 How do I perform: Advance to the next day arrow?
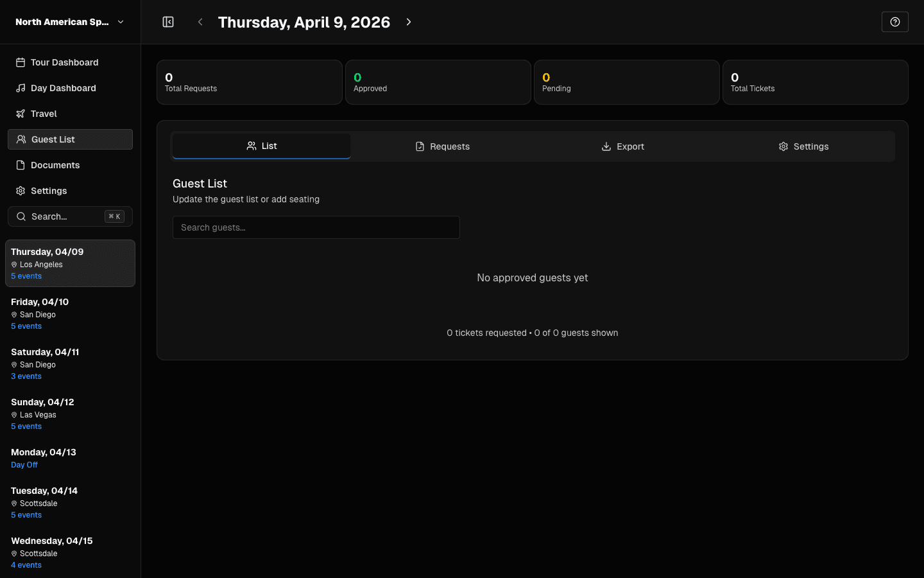[409, 22]
